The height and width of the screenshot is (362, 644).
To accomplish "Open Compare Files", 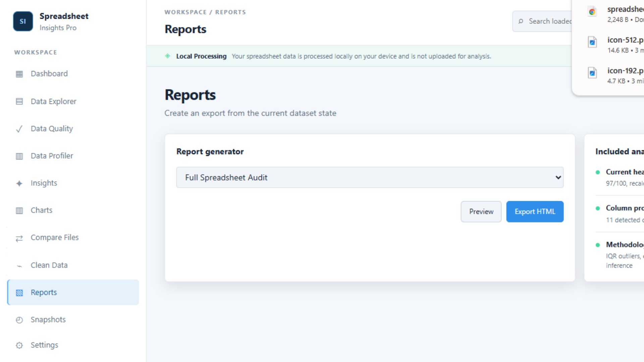I will (73, 238).
